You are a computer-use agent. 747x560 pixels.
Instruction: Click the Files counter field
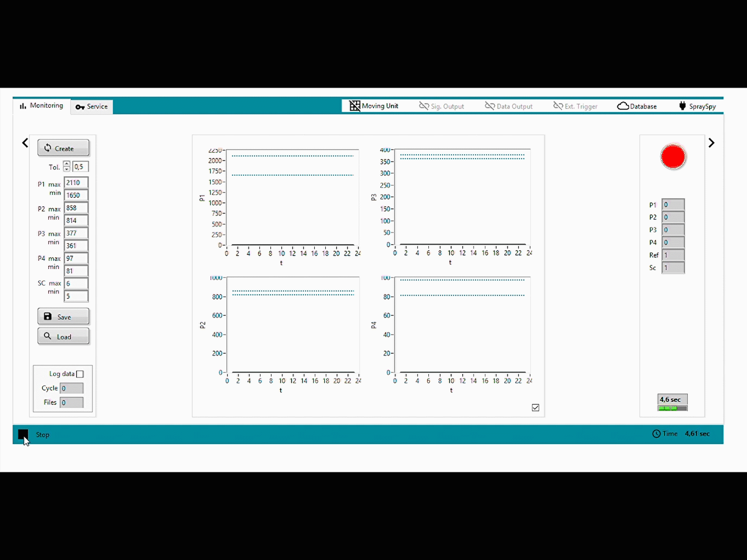(72, 402)
